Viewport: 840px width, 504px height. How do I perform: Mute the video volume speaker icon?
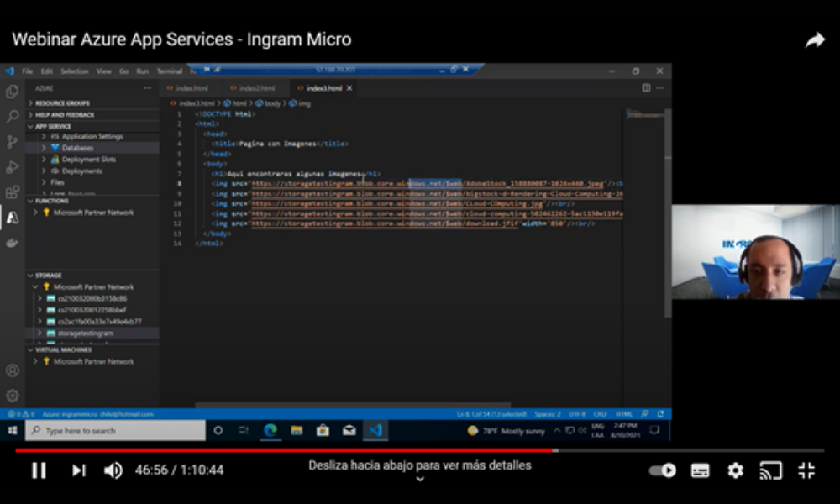tap(113, 470)
